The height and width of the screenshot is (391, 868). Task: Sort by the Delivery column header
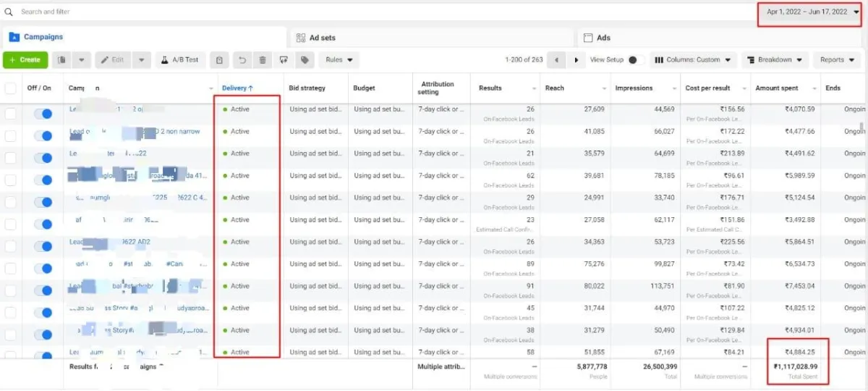click(x=237, y=88)
